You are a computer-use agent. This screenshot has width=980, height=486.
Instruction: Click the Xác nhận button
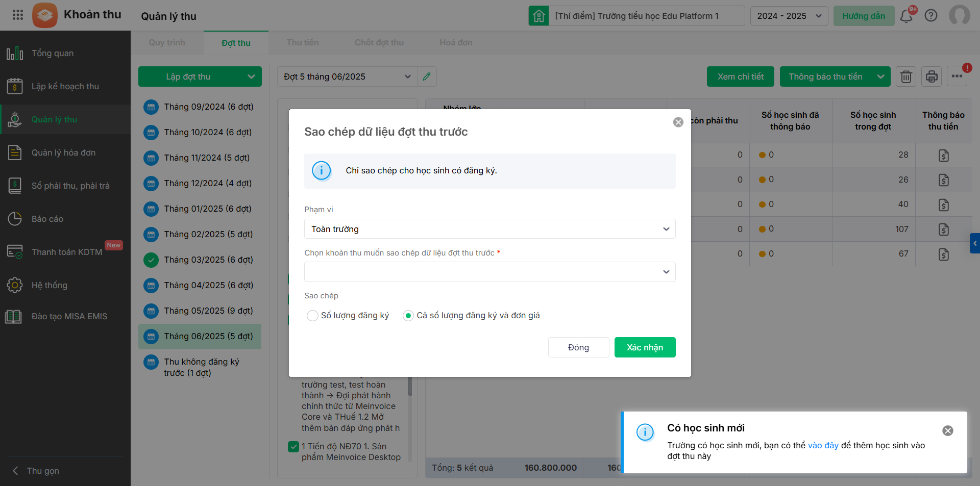[x=645, y=347]
